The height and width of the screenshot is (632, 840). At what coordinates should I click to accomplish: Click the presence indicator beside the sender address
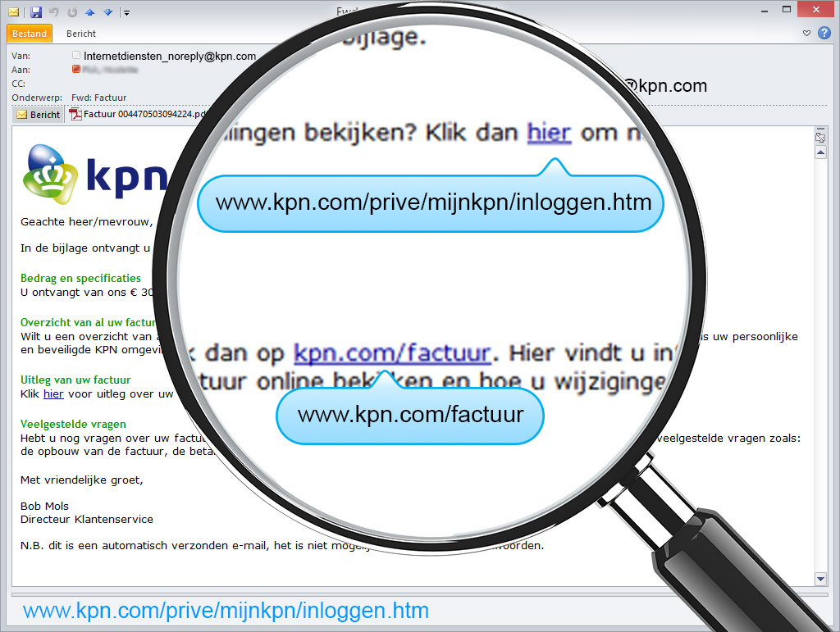pos(76,55)
